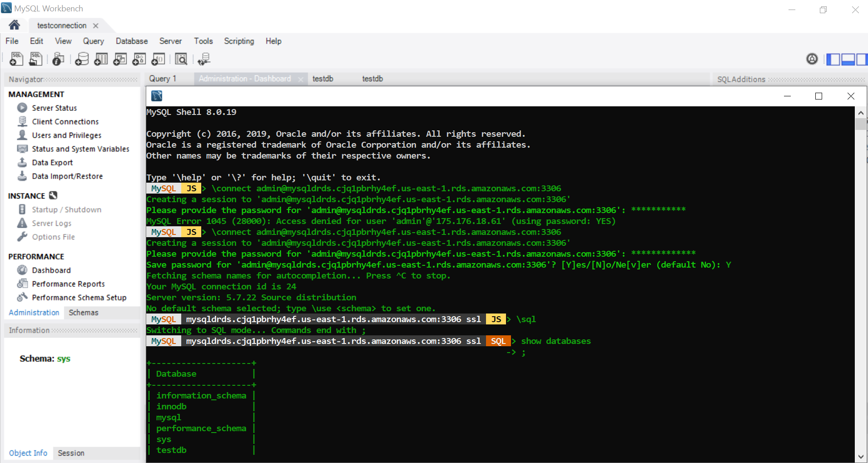Click the Performance Reports icon

pos(22,284)
